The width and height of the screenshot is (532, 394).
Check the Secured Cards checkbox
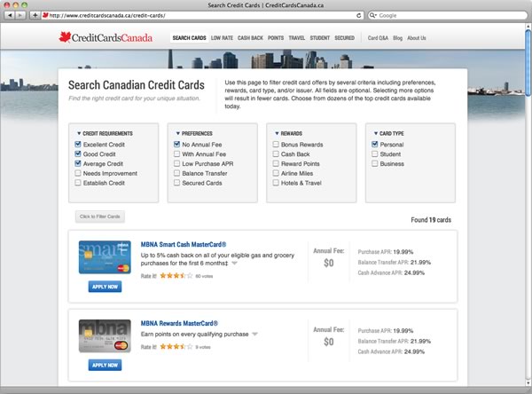pyautogui.click(x=176, y=183)
